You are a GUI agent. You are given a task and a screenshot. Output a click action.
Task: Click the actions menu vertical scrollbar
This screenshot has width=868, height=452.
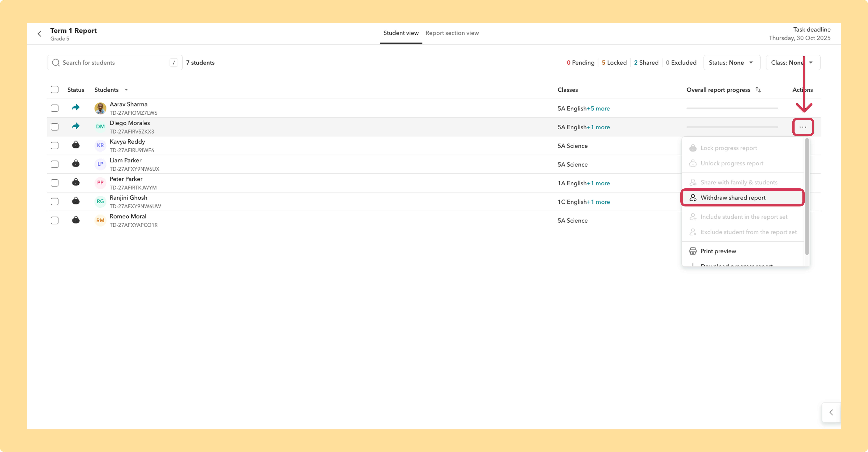807,197
